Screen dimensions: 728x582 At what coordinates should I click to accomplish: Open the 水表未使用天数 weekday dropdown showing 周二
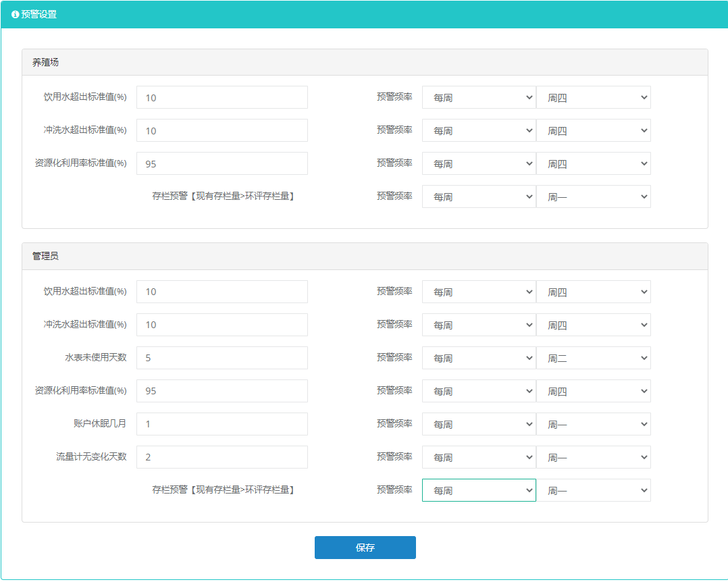coord(594,358)
